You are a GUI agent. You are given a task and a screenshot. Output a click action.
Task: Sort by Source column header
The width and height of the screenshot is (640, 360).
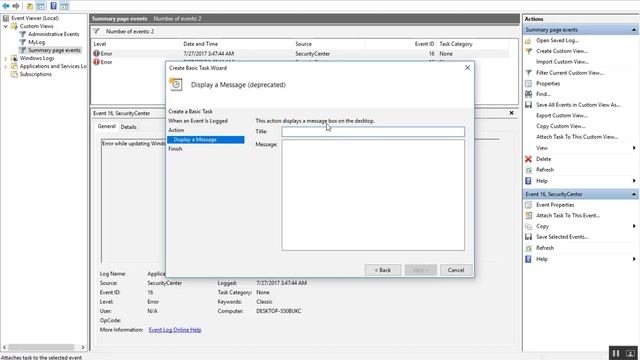coord(303,44)
